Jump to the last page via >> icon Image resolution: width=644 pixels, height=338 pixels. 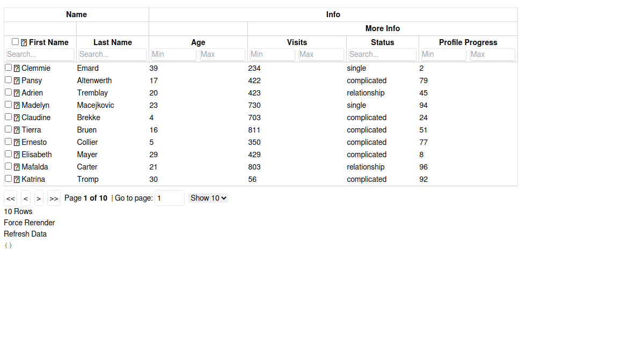53,198
